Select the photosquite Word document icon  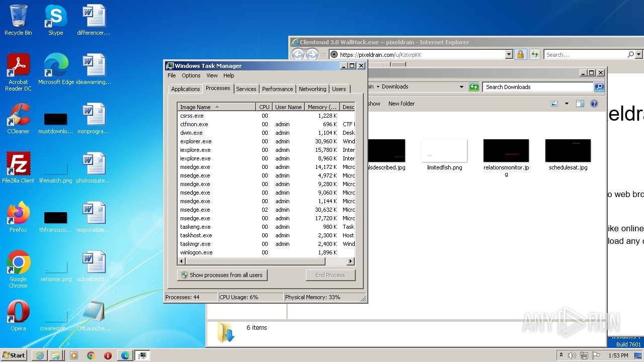tap(94, 168)
